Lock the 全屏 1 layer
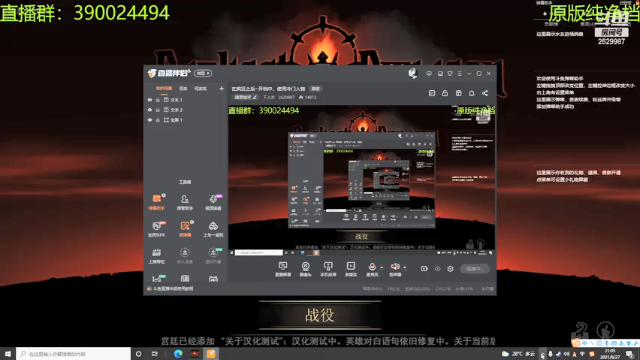640x360 pixels. (158, 120)
